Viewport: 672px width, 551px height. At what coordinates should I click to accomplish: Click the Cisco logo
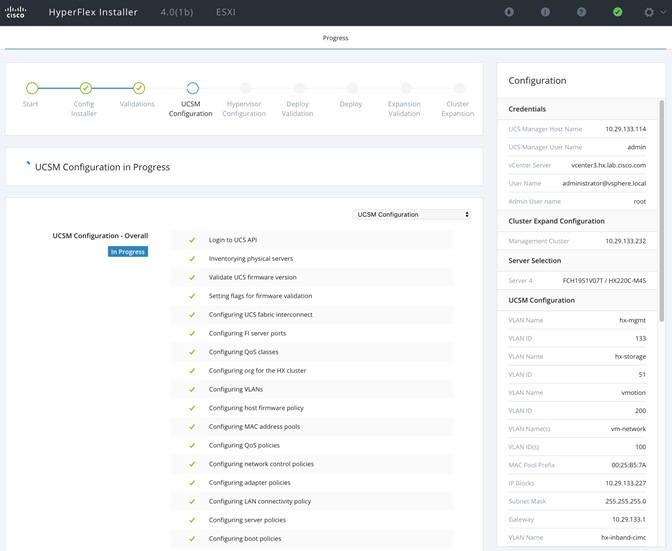coord(15,12)
